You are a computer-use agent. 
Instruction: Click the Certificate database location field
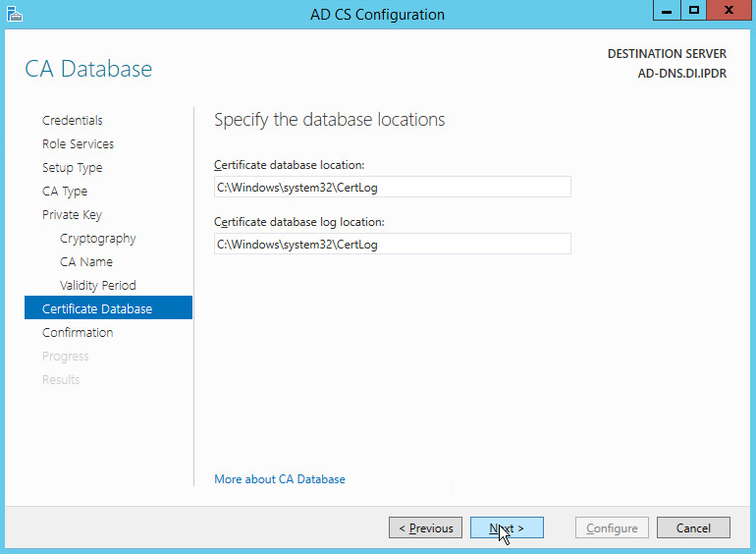point(392,187)
